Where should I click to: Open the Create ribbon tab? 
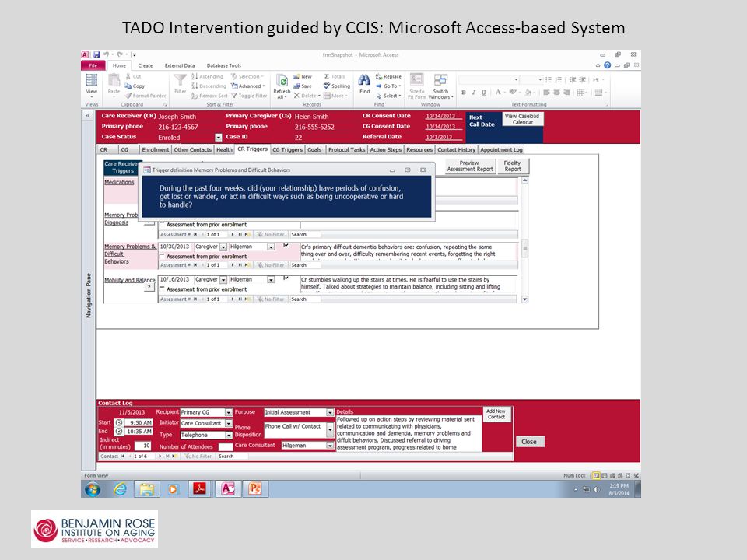click(x=146, y=65)
